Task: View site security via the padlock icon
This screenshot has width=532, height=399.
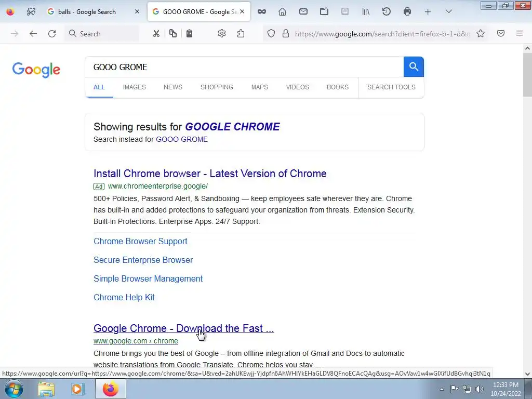Action: 286,34
